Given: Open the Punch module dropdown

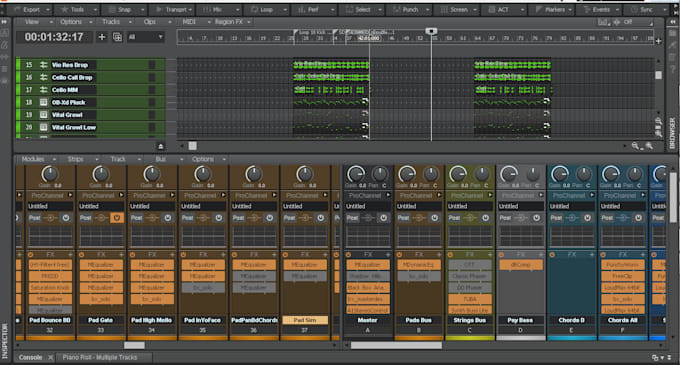Looking at the screenshot, I should click(x=427, y=10).
